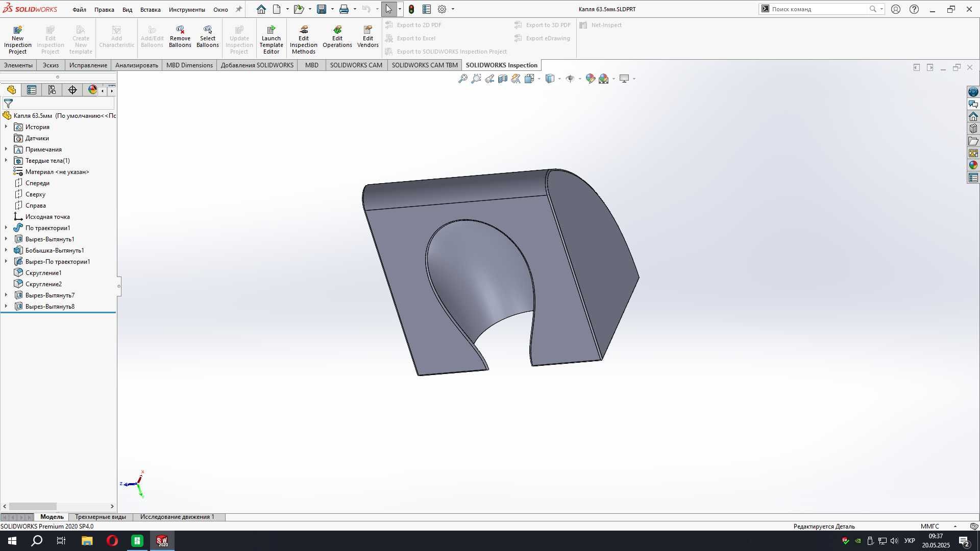
Task: Open Custom Properties task pane icon
Action: tap(973, 178)
